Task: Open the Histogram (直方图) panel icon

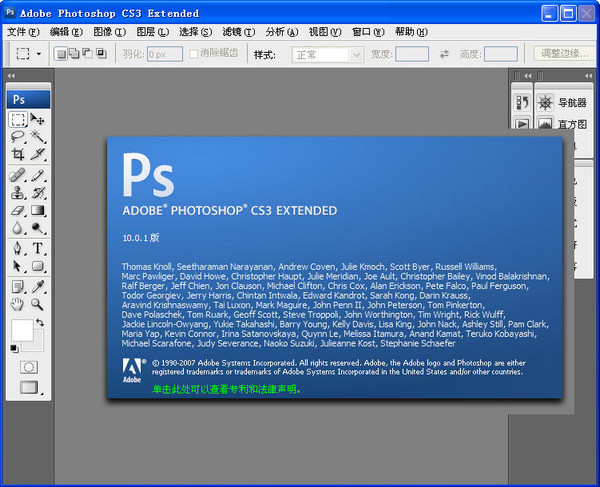Action: (546, 124)
